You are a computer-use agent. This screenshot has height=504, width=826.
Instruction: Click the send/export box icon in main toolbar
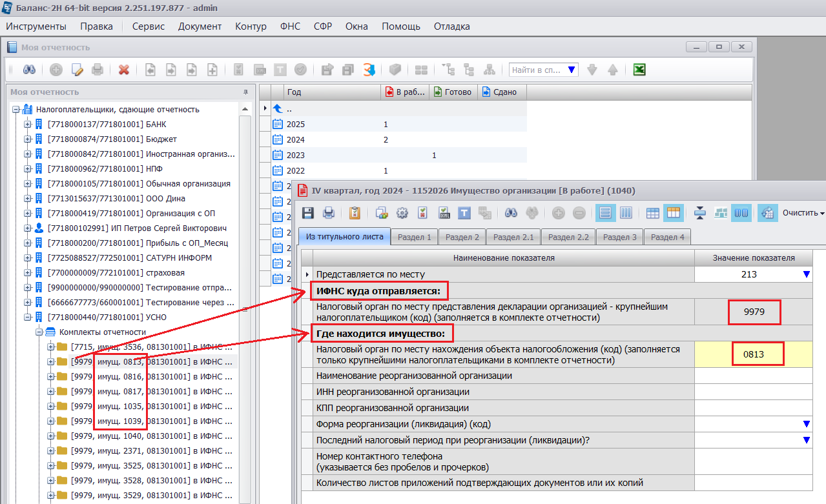click(327, 70)
